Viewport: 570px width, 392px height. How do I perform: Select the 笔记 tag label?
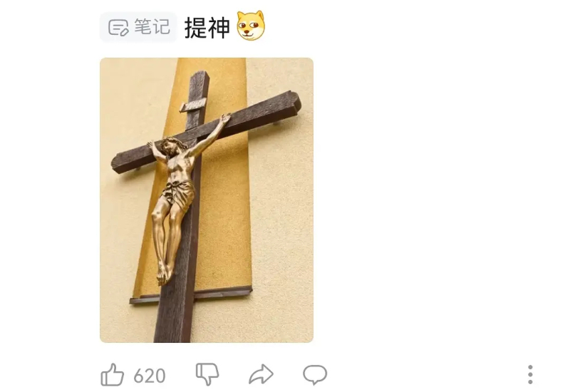click(152, 26)
